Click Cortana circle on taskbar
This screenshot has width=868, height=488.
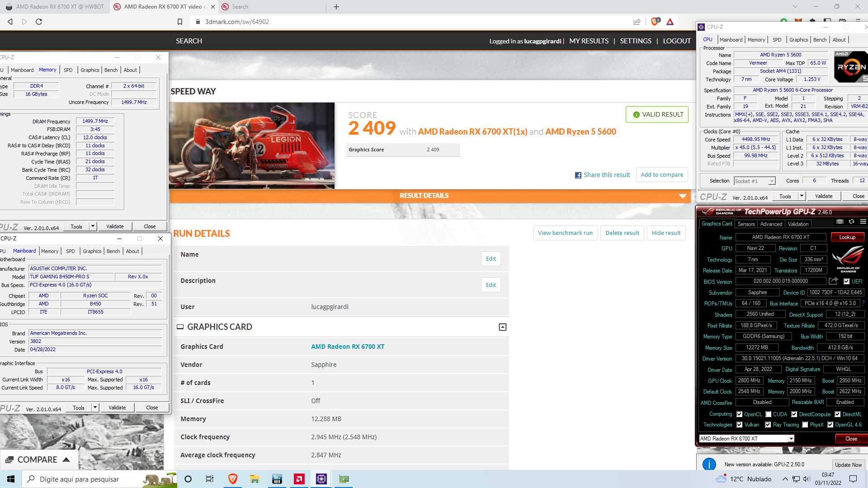188,479
